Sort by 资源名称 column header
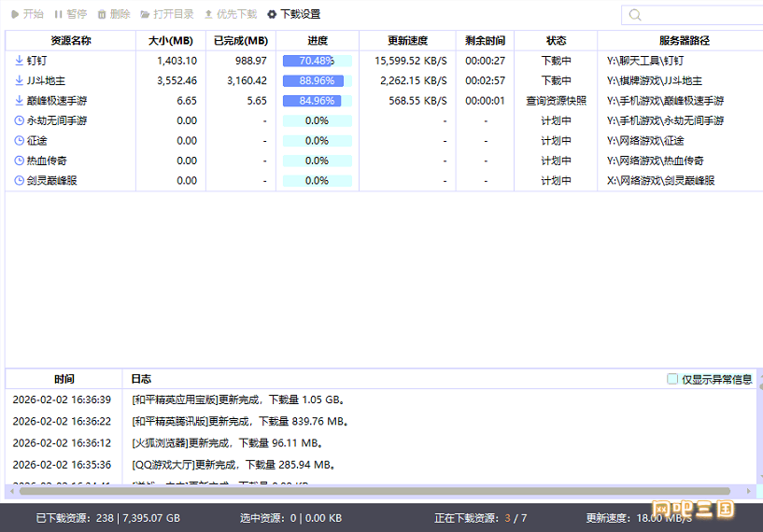The image size is (763, 532). [x=71, y=40]
